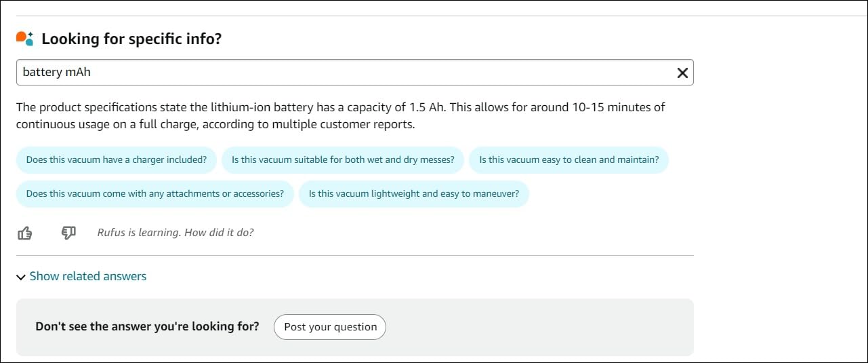Give thumbs down feedback on the answer
The width and height of the screenshot is (868, 363).
pyautogui.click(x=68, y=233)
